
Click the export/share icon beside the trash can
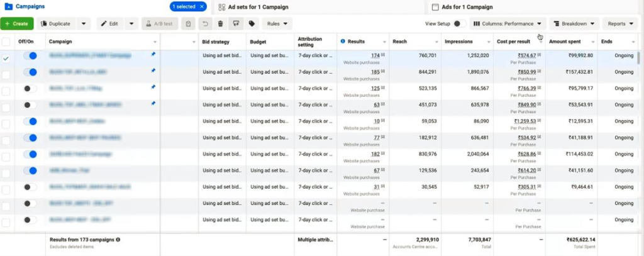click(x=236, y=24)
